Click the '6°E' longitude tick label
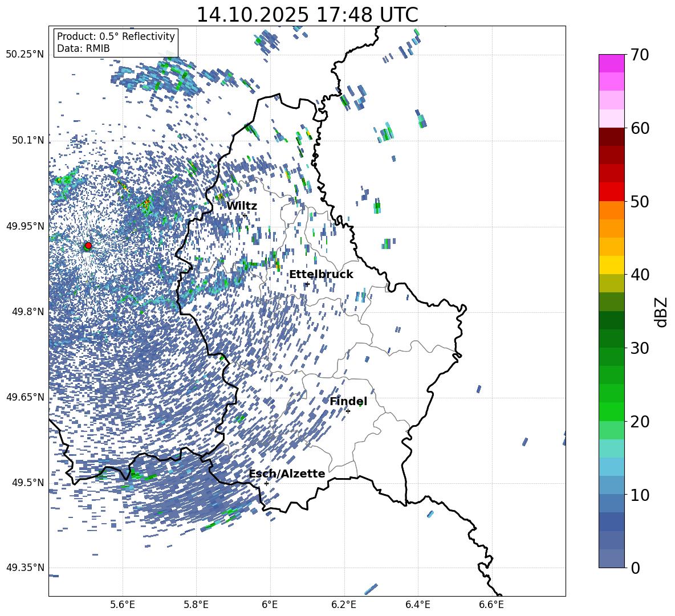Screen dimensions: 675x616 pyautogui.click(x=270, y=605)
